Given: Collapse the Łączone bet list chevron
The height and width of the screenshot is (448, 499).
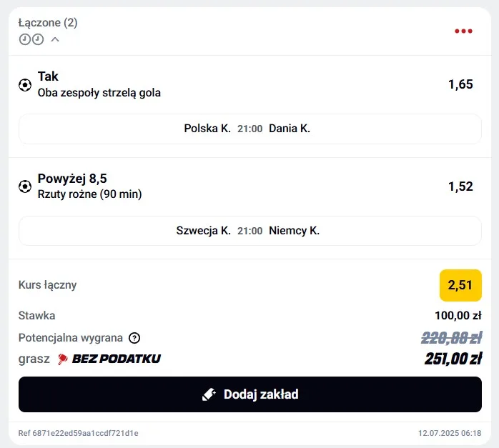Looking at the screenshot, I should pos(55,39).
